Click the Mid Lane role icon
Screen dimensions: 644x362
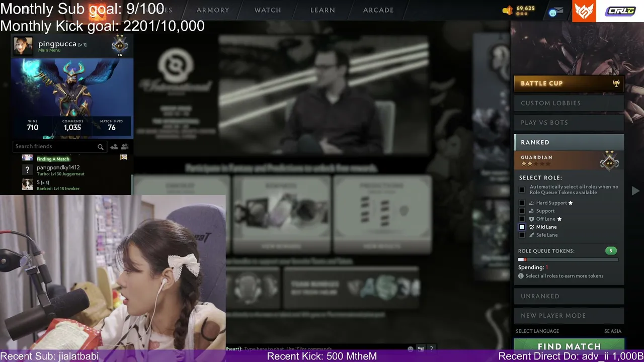(x=532, y=227)
